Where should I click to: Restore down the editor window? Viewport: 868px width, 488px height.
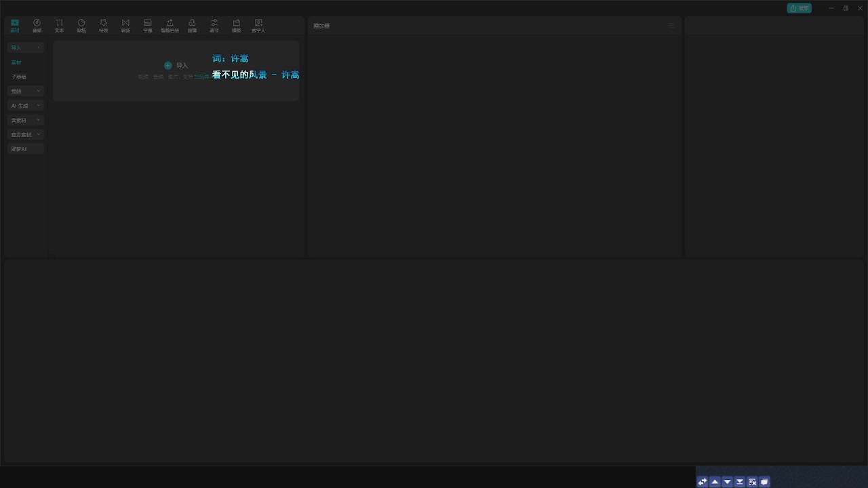click(846, 8)
